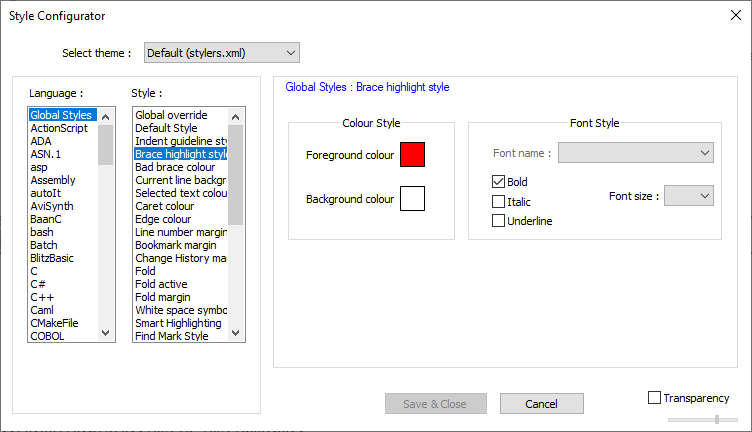Enable the Transparency checkbox
Image resolution: width=752 pixels, height=432 pixels.
[x=655, y=398]
